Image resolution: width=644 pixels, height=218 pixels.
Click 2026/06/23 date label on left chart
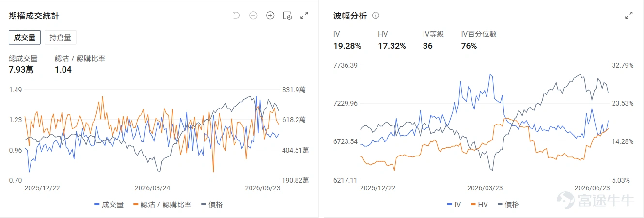coord(263,188)
